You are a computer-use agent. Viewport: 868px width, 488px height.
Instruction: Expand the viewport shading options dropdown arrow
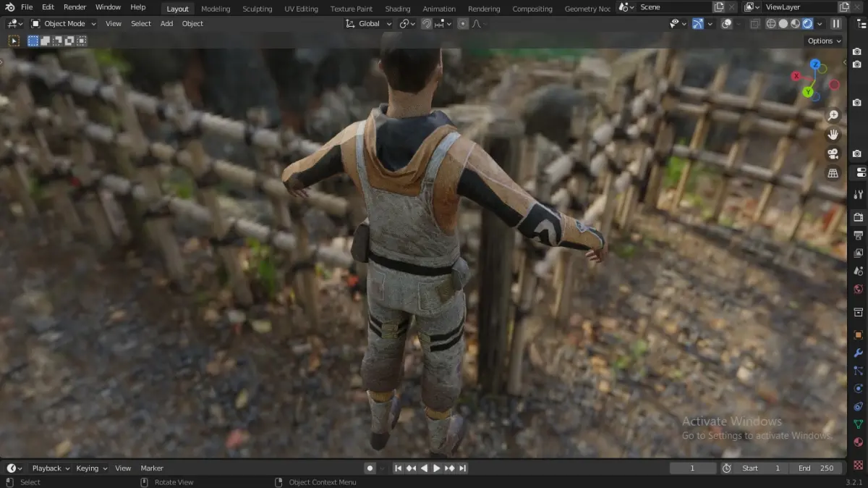pyautogui.click(x=820, y=23)
